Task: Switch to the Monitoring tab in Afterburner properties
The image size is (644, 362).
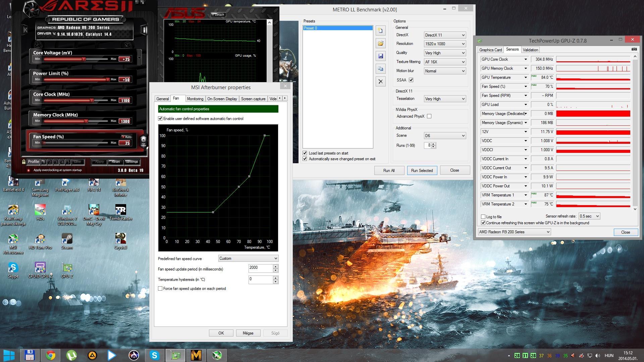Action: coord(195,99)
